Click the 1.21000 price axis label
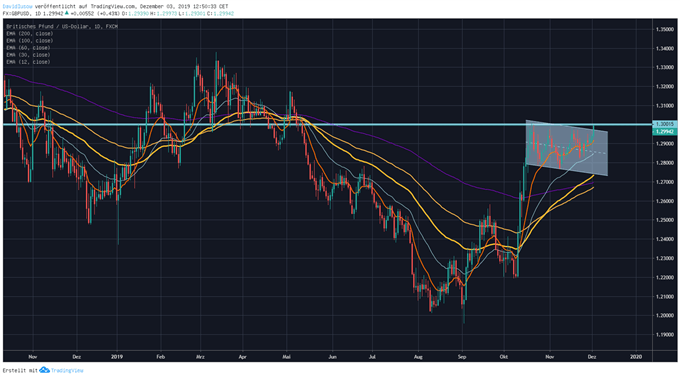Viewport: 680px width, 377px height. (x=664, y=296)
